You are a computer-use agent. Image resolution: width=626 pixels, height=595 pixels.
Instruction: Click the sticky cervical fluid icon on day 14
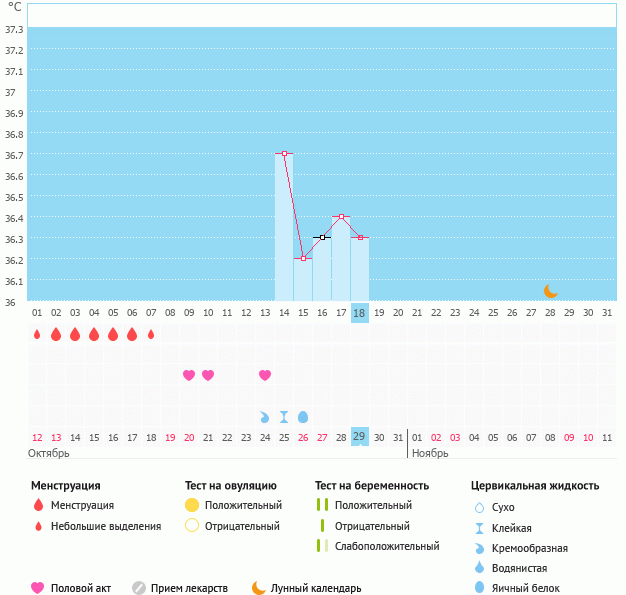click(x=284, y=416)
